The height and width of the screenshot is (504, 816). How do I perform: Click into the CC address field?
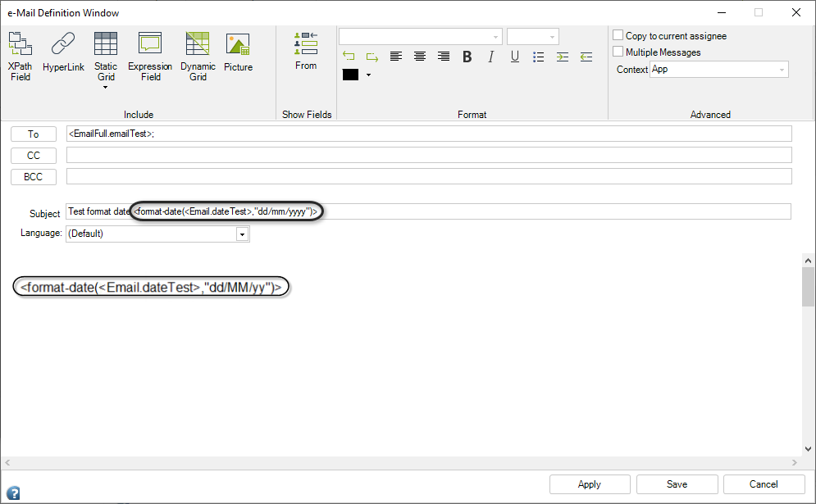(x=429, y=155)
